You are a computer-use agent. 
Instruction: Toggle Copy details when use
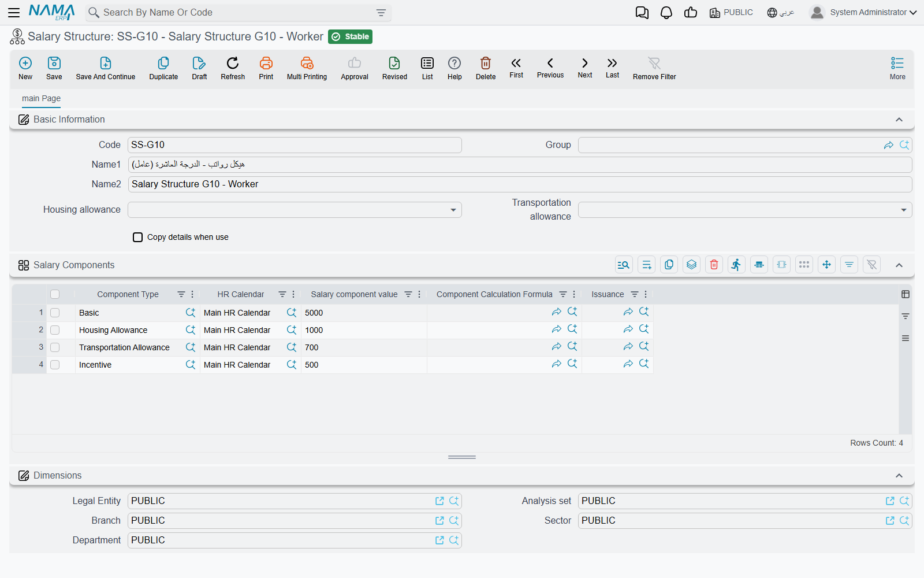[137, 237]
